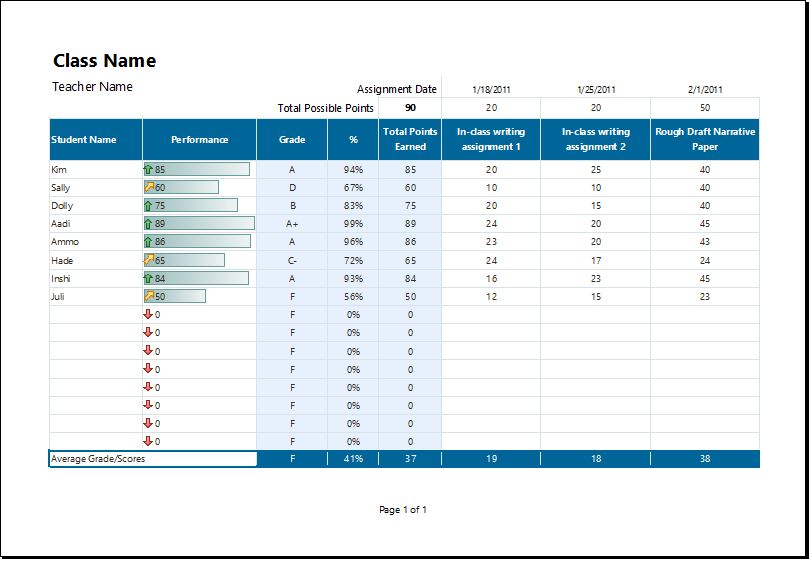Select Kim's 94% cell

coord(353,169)
